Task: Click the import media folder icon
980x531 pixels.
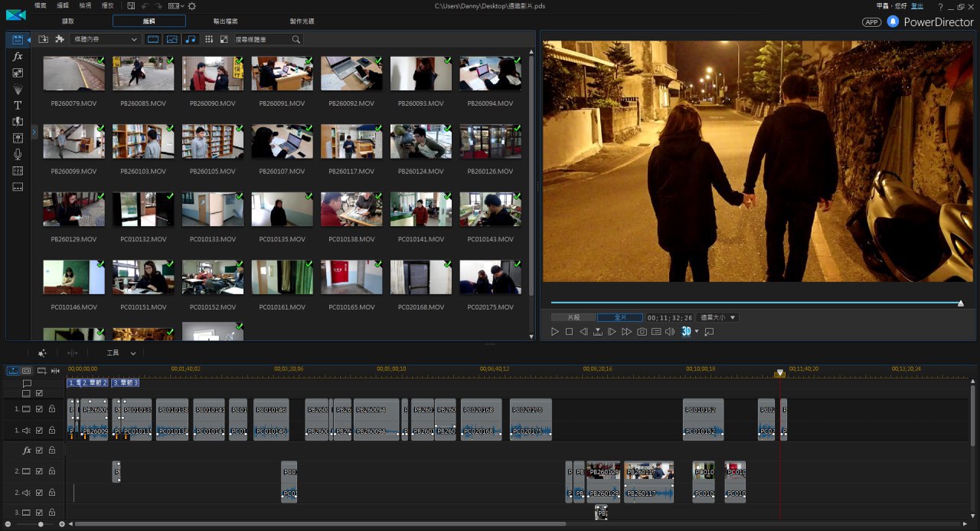Action: (44, 39)
